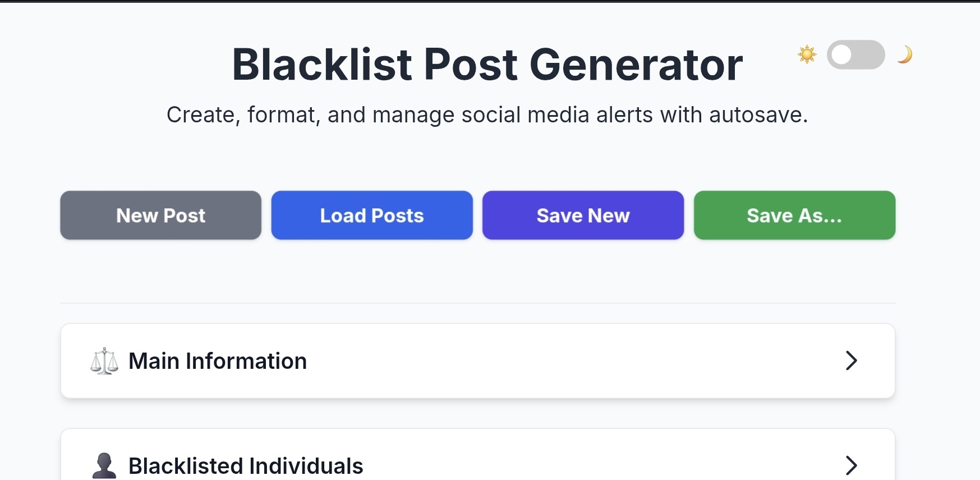This screenshot has width=980, height=480.
Task: Expand Main Information with its chevron
Action: point(851,360)
